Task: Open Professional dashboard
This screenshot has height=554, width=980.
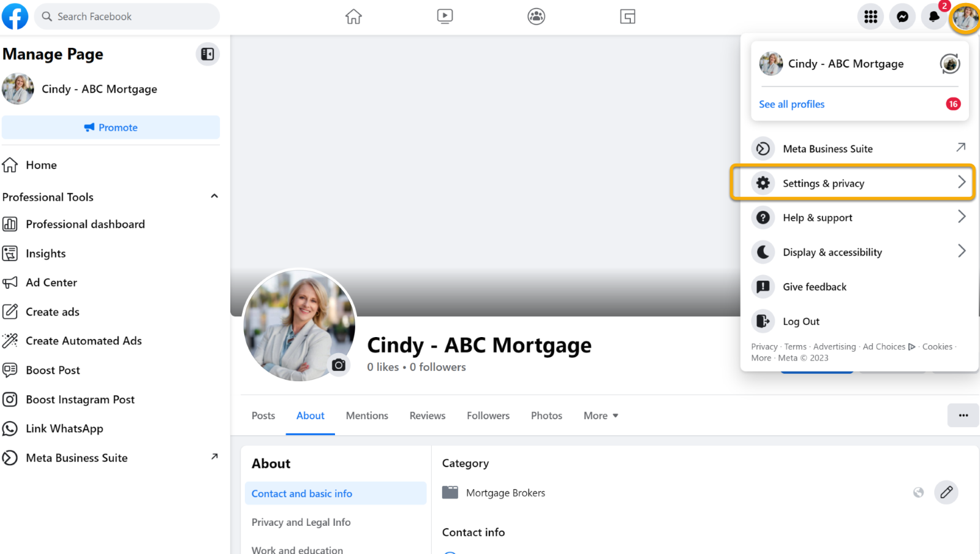Action: [111, 224]
